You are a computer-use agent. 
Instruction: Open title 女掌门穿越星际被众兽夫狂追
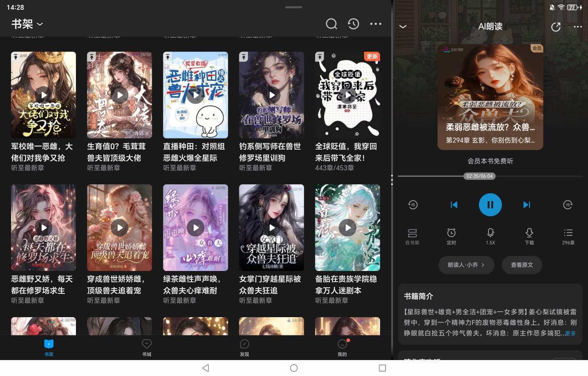(x=270, y=285)
